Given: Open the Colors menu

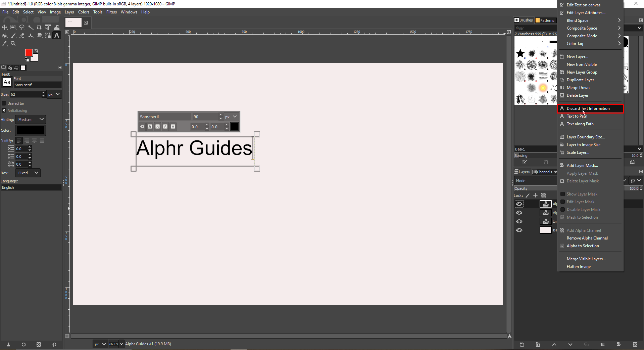Looking at the screenshot, I should (x=84, y=12).
